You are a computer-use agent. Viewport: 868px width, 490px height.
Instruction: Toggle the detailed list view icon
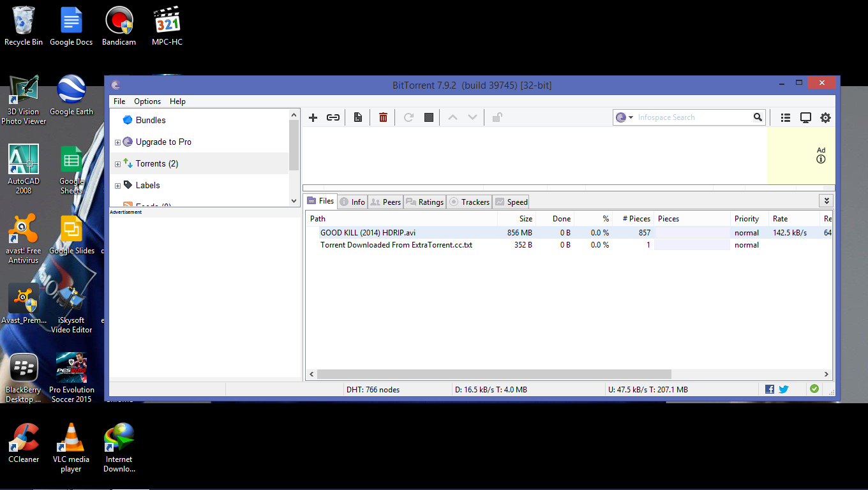click(786, 117)
